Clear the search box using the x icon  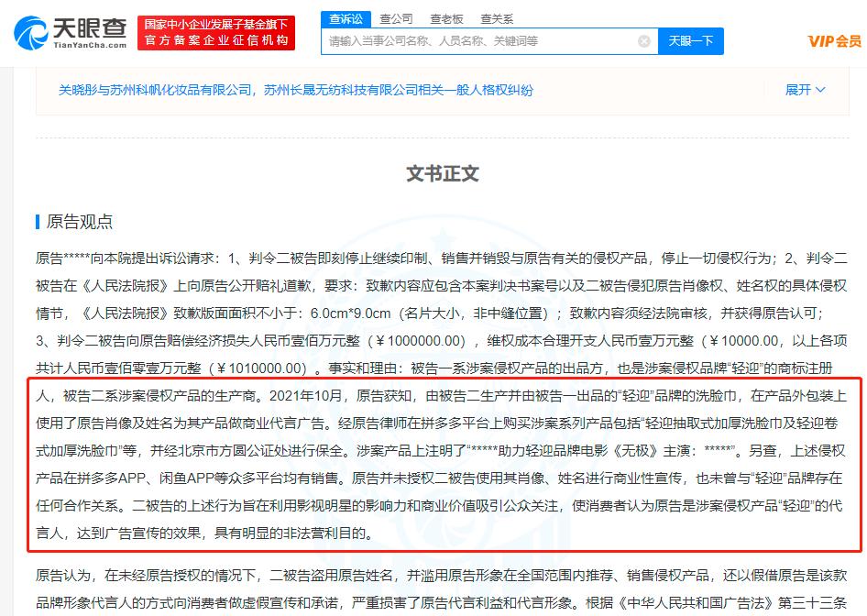(644, 40)
